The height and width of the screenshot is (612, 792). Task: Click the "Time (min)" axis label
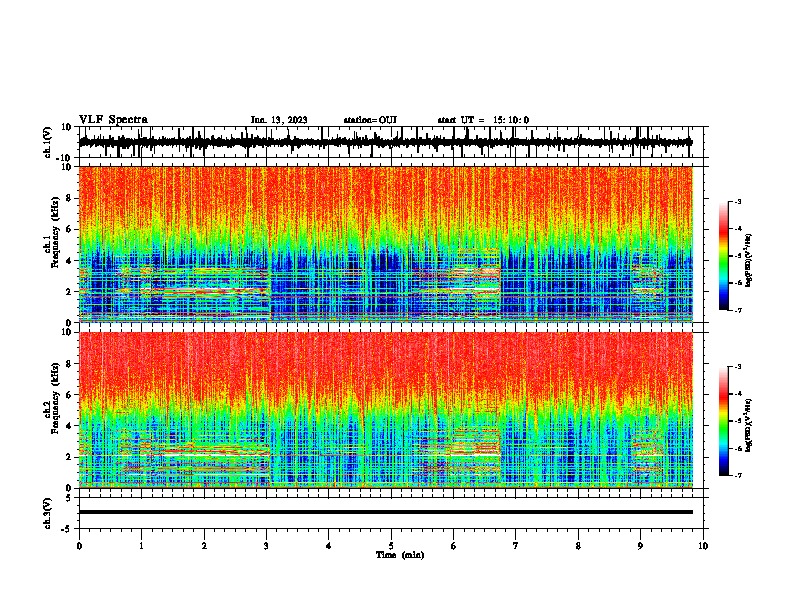(x=400, y=555)
